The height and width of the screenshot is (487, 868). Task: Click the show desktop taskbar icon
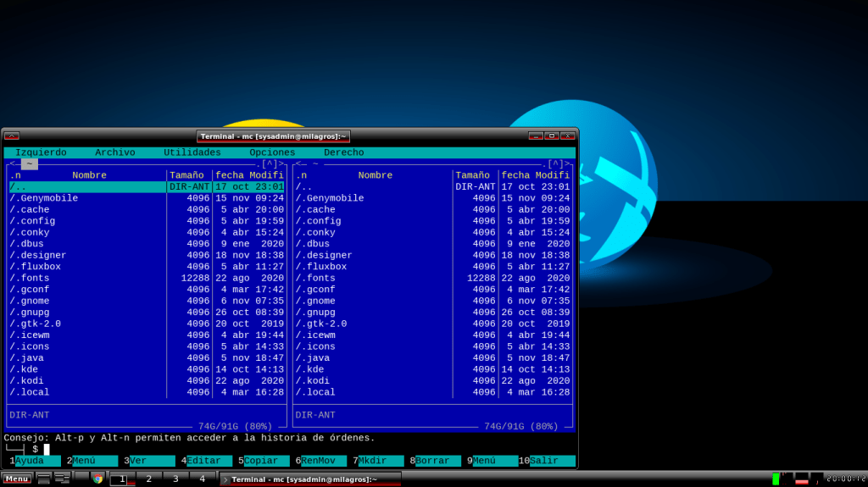pyautogui.click(x=44, y=479)
